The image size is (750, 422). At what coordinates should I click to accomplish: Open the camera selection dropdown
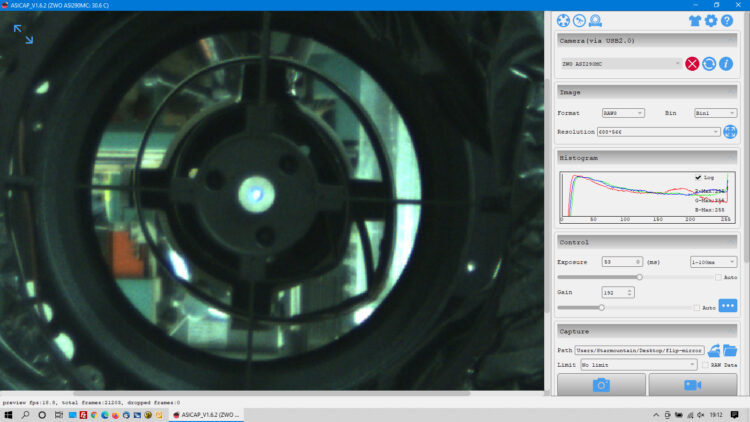621,64
